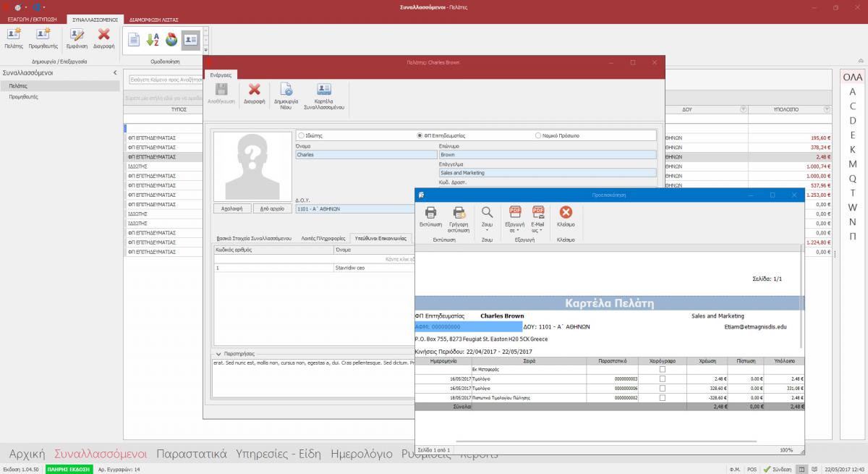Click the ΤΥΠΟΣ column header
Viewport: 868px width, 474px height.
click(x=179, y=109)
